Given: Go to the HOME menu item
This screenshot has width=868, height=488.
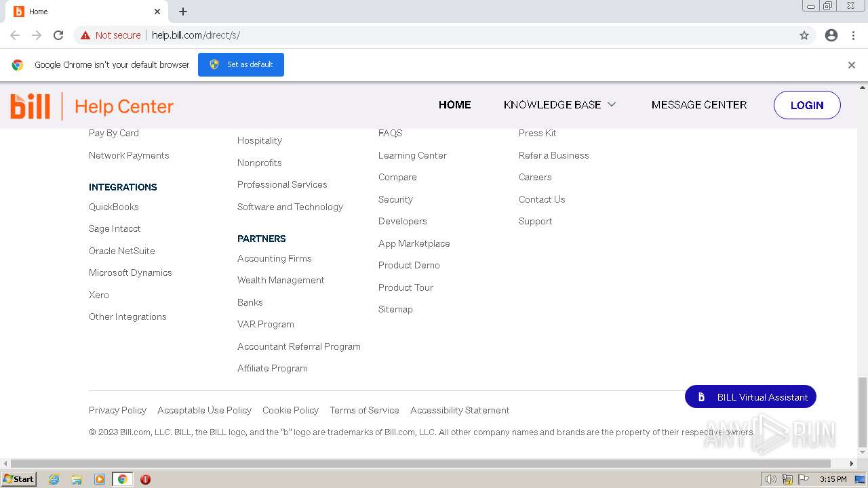Looking at the screenshot, I should pyautogui.click(x=454, y=104).
